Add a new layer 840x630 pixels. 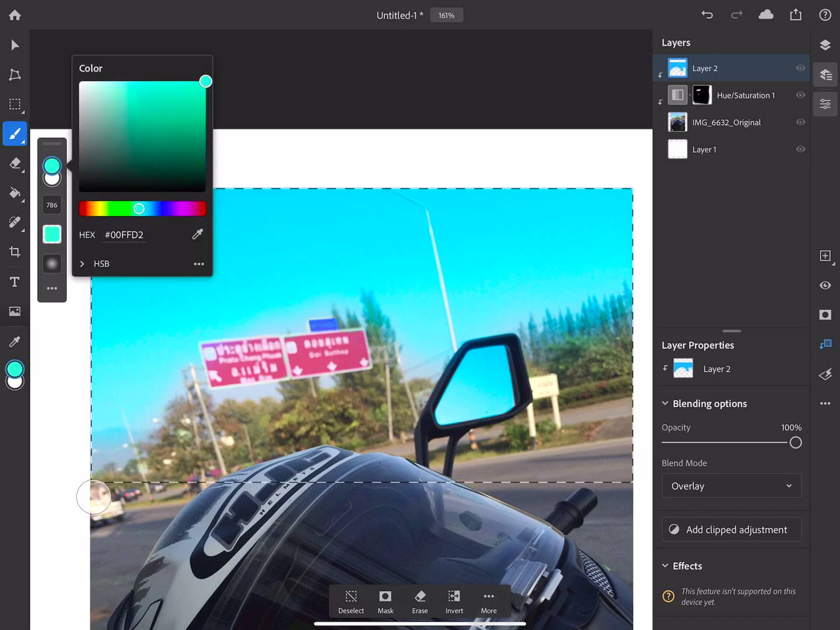(x=825, y=256)
